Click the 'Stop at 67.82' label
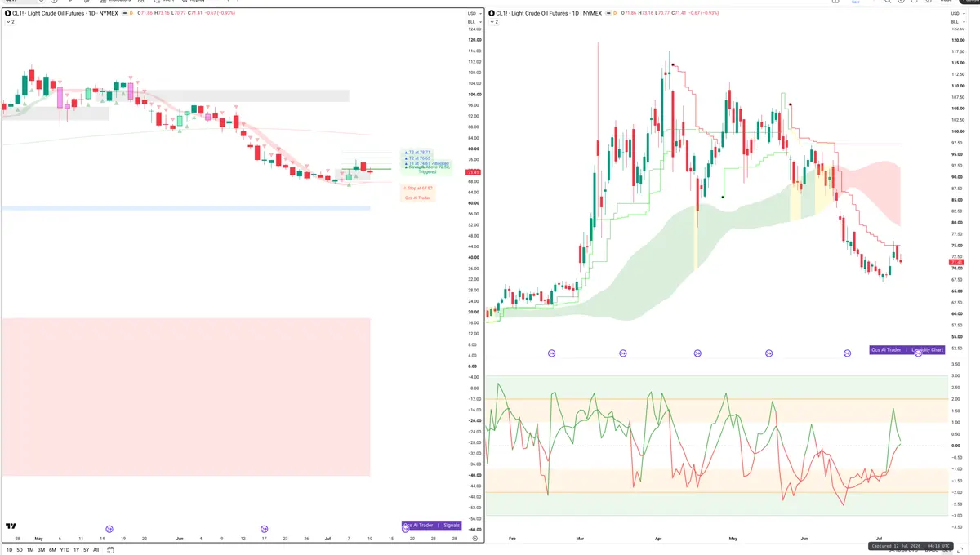The height and width of the screenshot is (555, 980). 417,188
